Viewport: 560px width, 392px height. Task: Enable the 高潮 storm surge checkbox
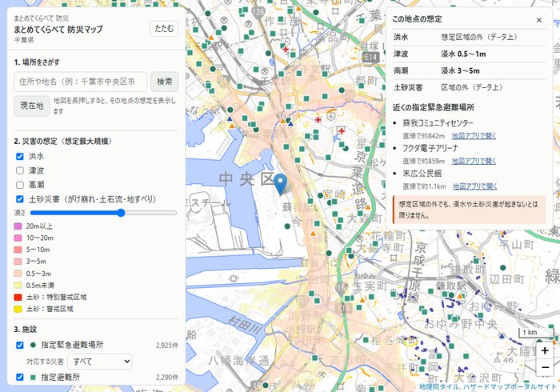pos(20,185)
